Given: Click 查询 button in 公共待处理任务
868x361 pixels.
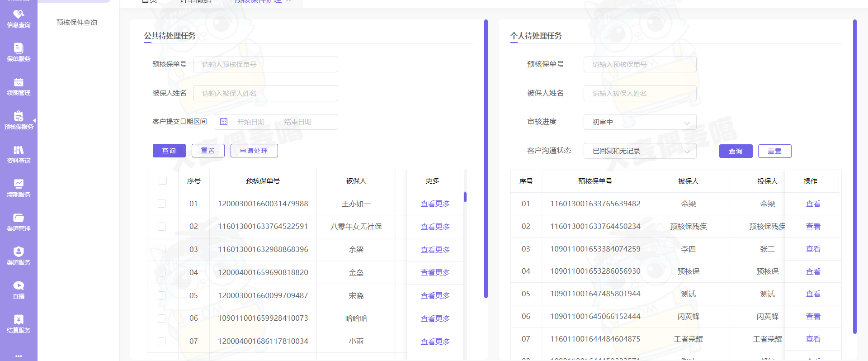Looking at the screenshot, I should point(169,151).
